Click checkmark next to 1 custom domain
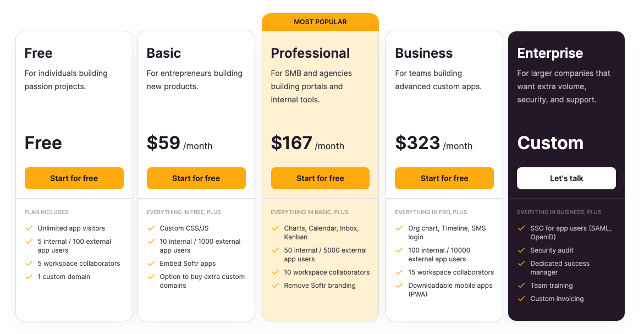Screen dimensions: 644x334 pyautogui.click(x=29, y=277)
